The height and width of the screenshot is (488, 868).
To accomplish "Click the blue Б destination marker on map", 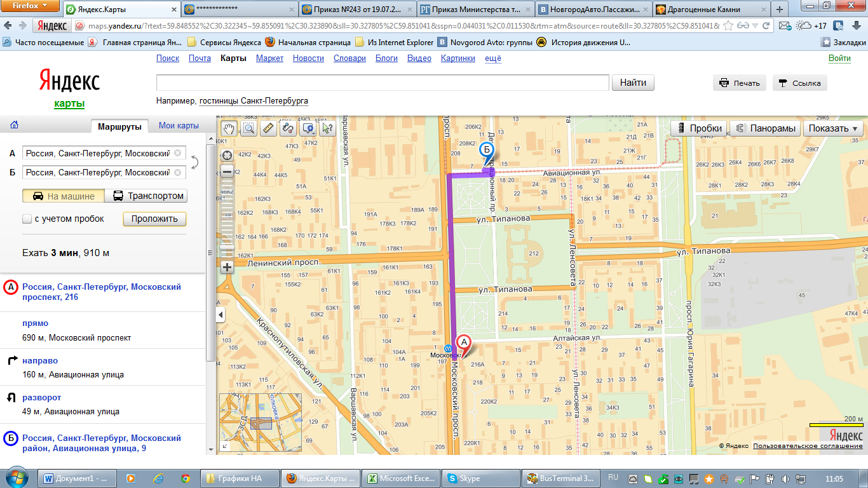I will click(487, 152).
